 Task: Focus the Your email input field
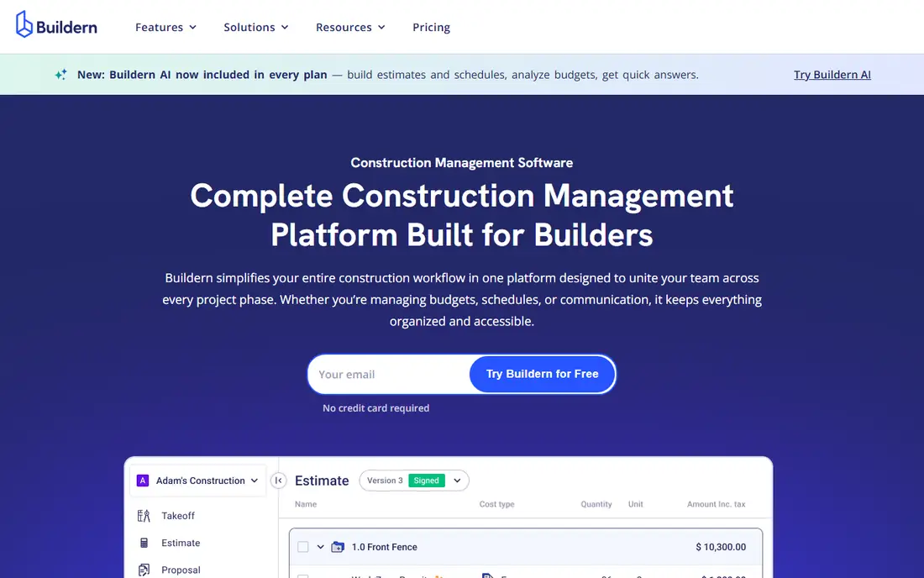point(389,374)
